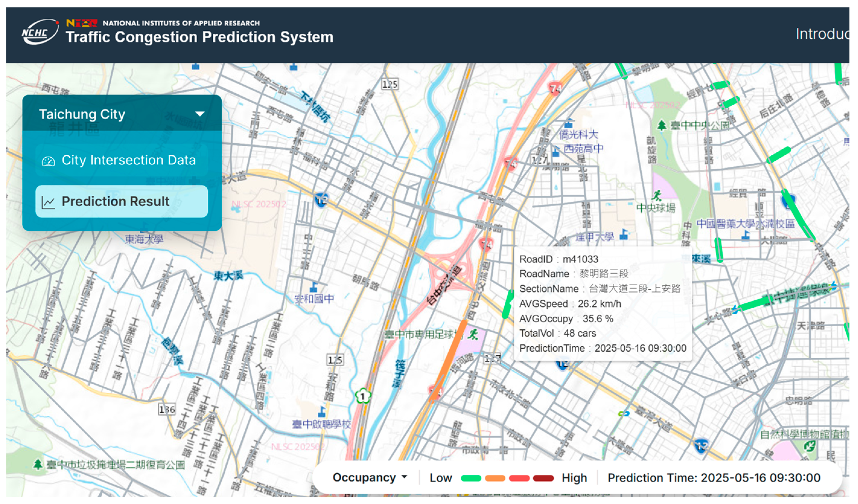The width and height of the screenshot is (858, 504).
Task: Click the line chart icon beside Prediction Result
Action: (x=48, y=203)
